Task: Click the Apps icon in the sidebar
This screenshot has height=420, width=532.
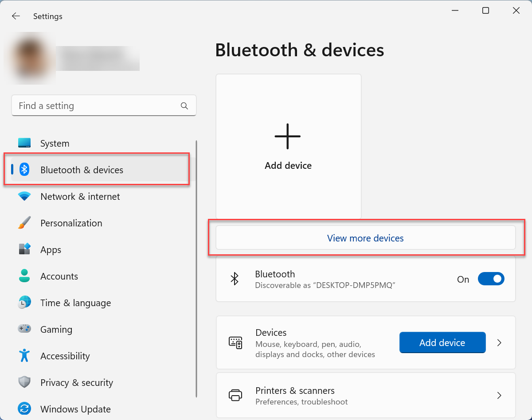Action: [x=24, y=249]
